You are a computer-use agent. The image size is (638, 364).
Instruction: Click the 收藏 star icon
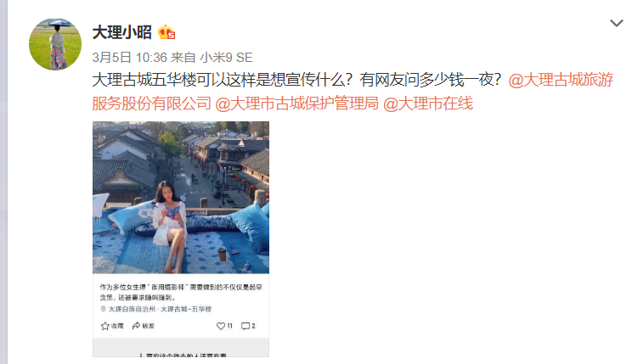click(105, 326)
